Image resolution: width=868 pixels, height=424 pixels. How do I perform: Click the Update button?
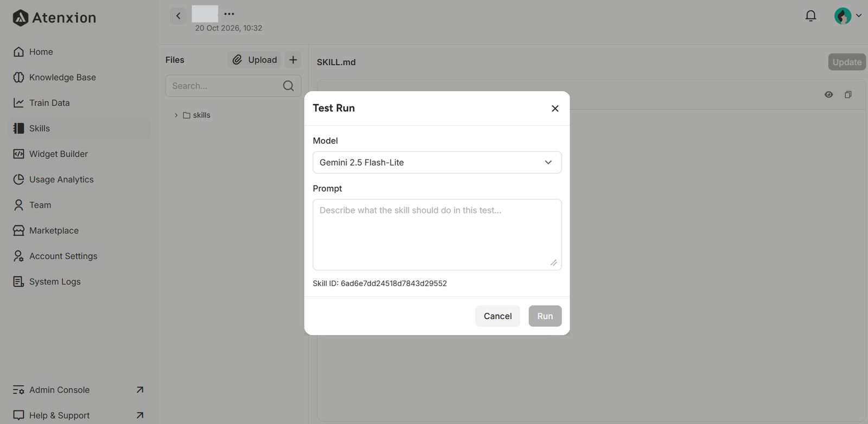[847, 62]
